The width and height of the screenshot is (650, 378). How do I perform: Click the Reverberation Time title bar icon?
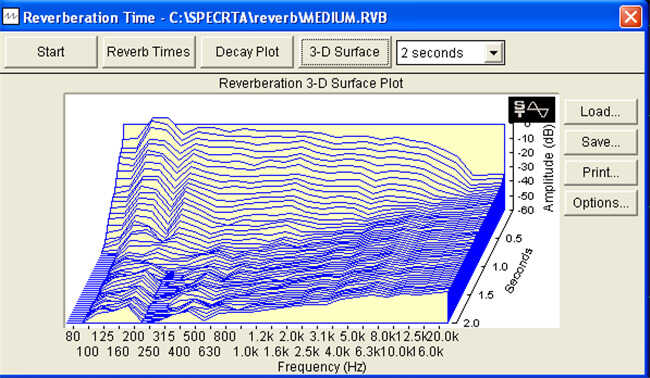pos(10,17)
